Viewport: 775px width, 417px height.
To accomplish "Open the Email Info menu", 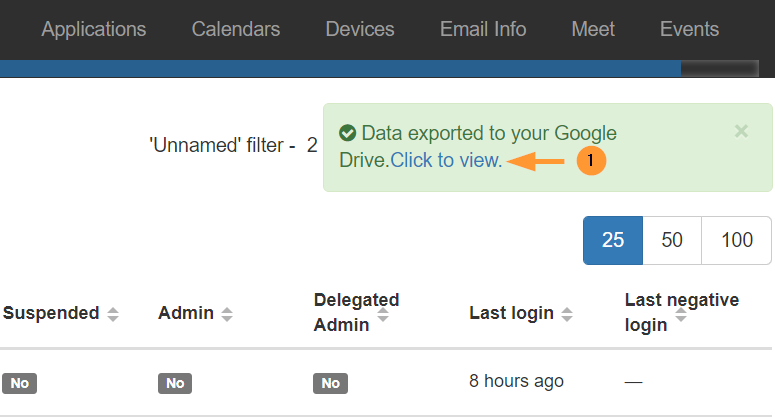I will [483, 29].
